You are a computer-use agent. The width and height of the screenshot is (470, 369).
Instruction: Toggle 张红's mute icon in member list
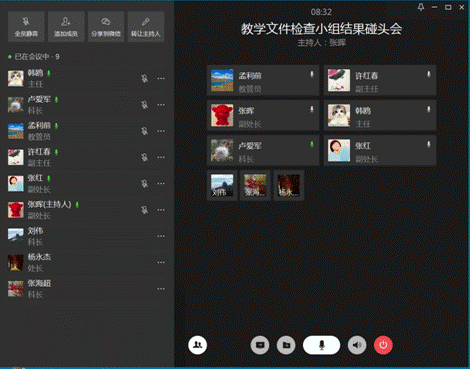144,183
